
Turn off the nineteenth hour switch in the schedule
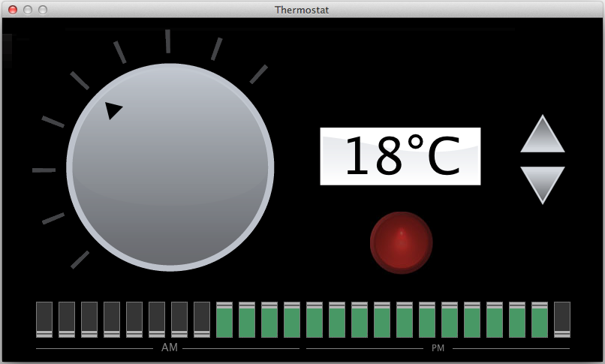coord(450,320)
